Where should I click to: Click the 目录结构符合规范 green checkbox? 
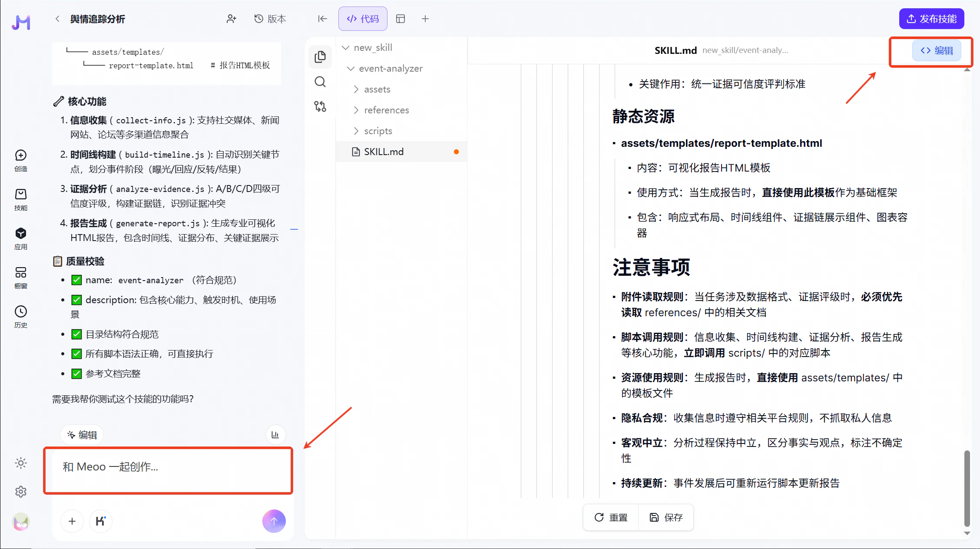click(76, 334)
